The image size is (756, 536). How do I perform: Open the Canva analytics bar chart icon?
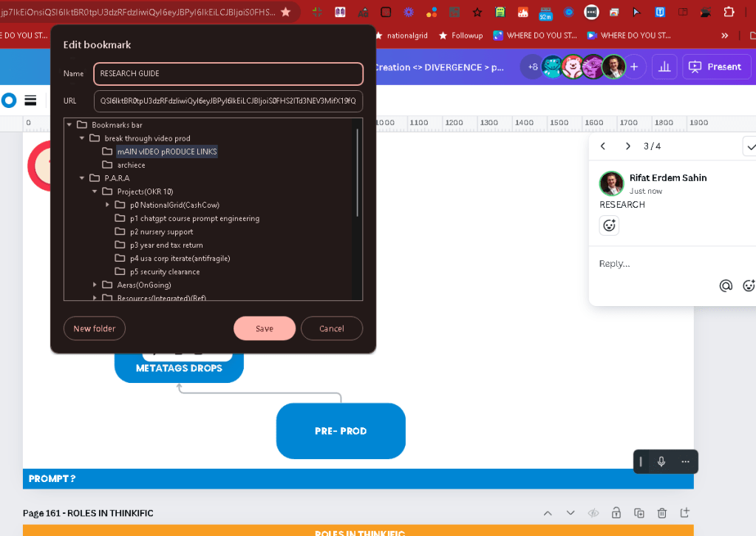pyautogui.click(x=664, y=67)
